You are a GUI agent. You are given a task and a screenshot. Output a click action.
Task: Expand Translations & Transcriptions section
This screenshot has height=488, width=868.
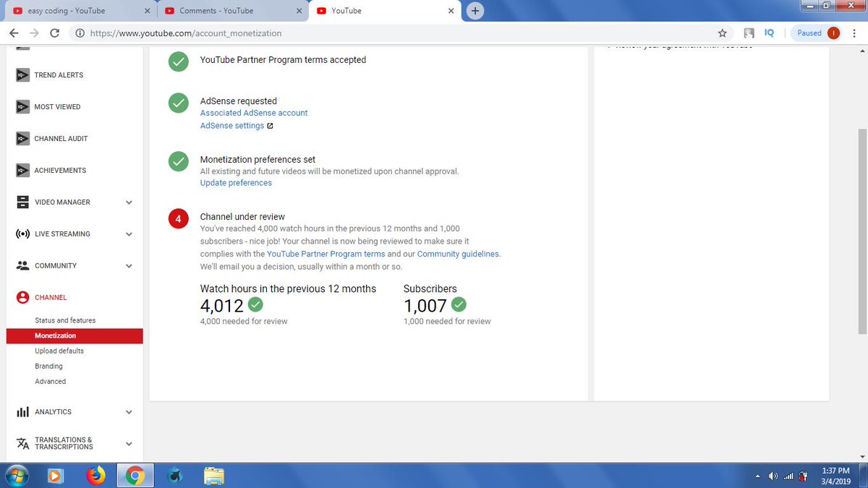129,444
